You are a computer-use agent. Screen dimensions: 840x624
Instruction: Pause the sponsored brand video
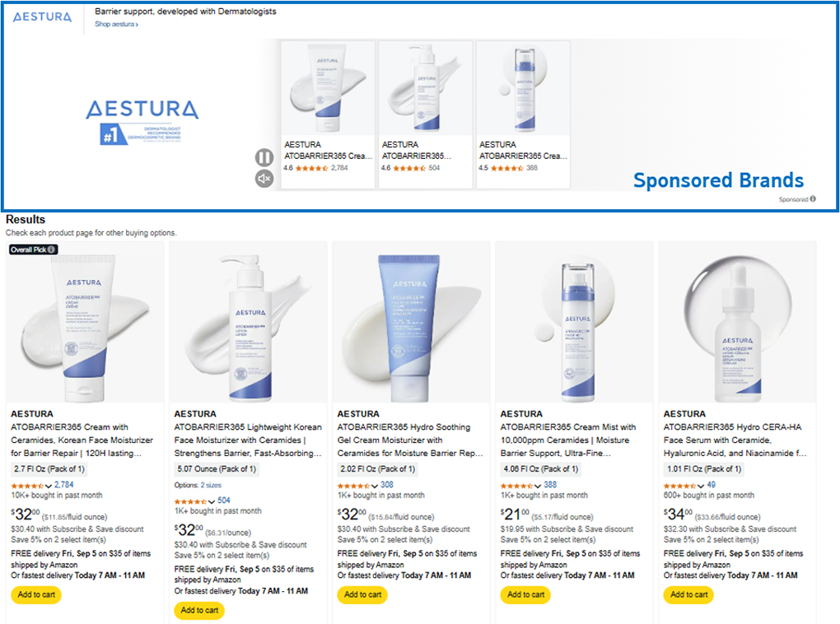point(264,157)
